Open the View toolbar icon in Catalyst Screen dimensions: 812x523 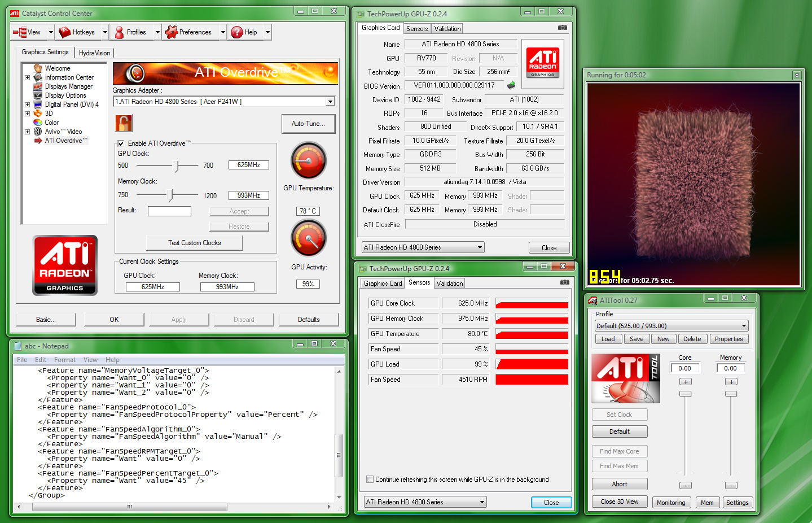click(20, 32)
